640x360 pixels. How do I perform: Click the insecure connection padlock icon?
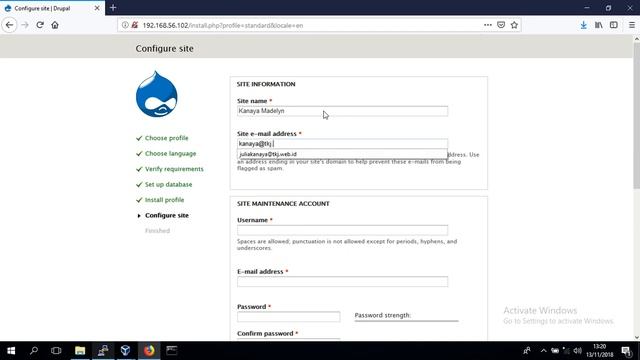click(x=135, y=25)
